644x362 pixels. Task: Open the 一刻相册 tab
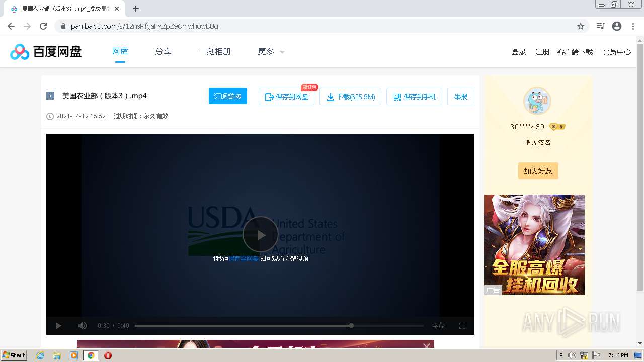pyautogui.click(x=215, y=51)
